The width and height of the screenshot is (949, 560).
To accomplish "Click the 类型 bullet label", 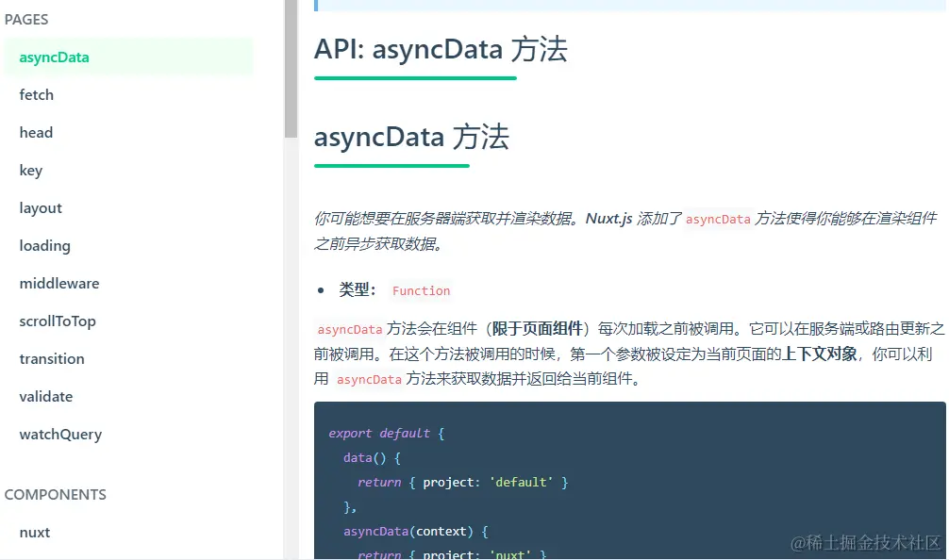I will (358, 289).
